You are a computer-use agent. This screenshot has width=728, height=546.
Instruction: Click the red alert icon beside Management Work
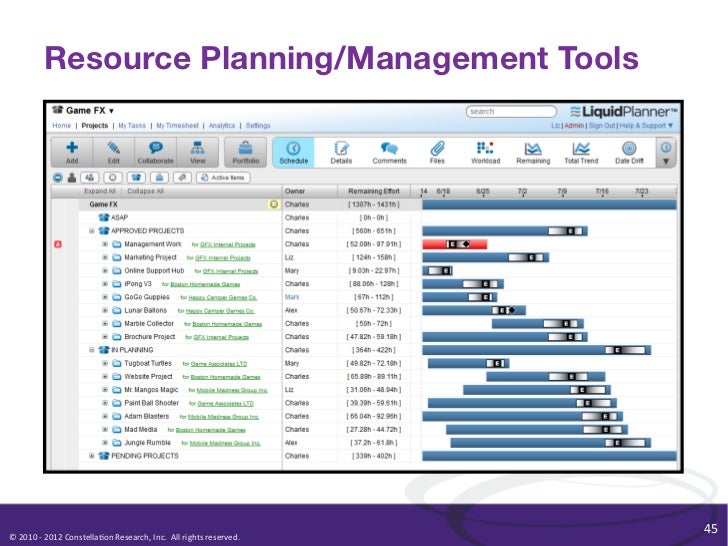click(58, 244)
